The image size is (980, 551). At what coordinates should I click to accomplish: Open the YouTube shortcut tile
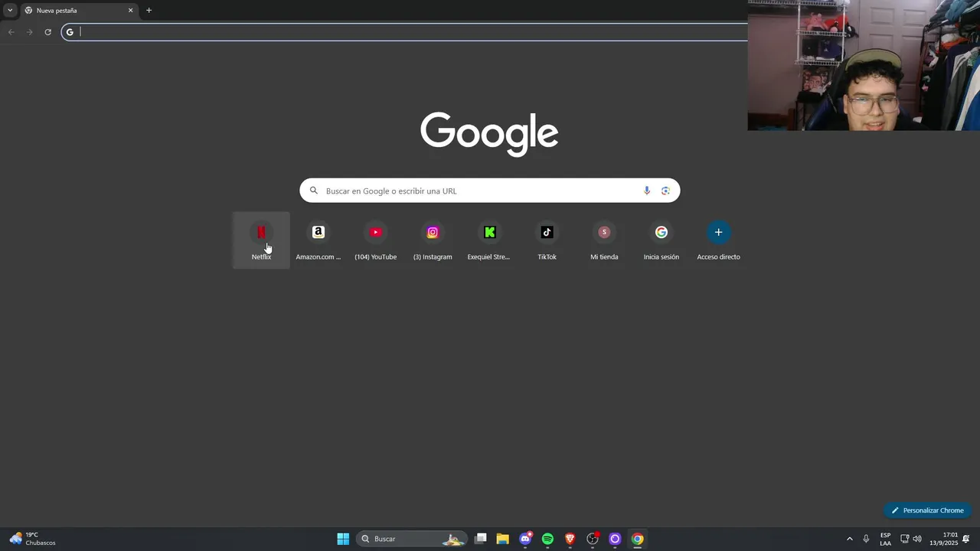(375, 240)
